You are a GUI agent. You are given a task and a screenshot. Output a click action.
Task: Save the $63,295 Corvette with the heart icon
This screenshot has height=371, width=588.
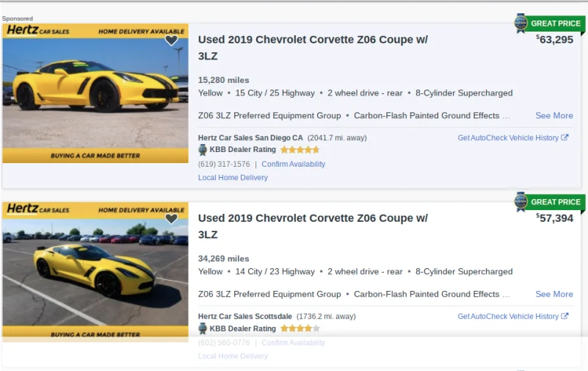[x=171, y=40]
